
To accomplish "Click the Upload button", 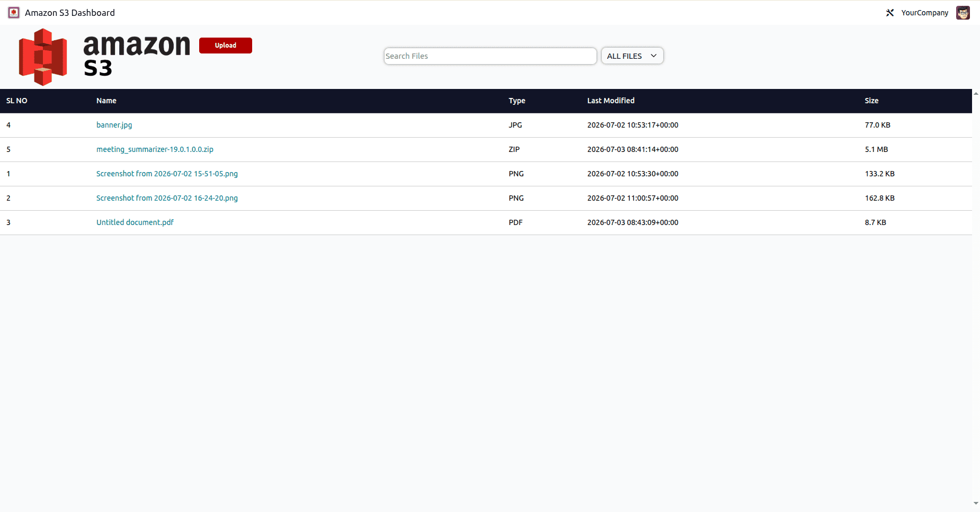I will coord(226,46).
